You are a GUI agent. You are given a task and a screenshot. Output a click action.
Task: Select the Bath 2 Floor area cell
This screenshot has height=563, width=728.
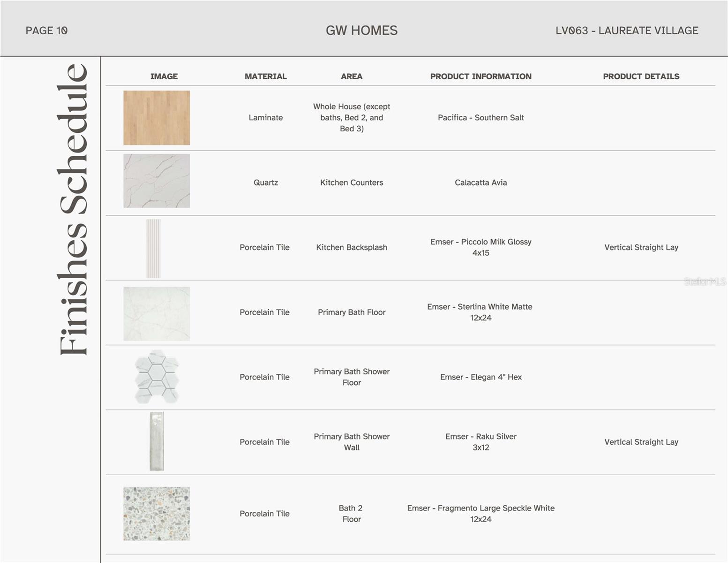[x=352, y=513]
